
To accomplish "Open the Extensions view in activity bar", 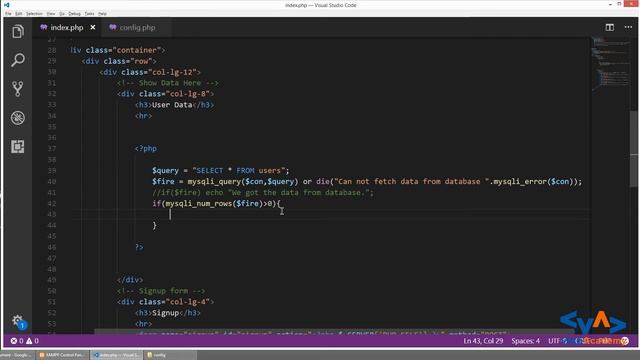I will pos(18,147).
